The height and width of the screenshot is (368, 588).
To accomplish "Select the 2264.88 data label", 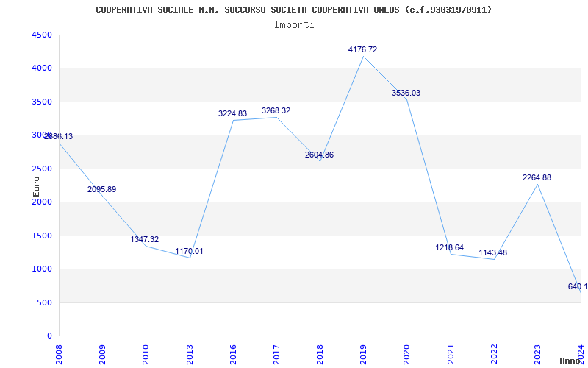I will (537, 177).
